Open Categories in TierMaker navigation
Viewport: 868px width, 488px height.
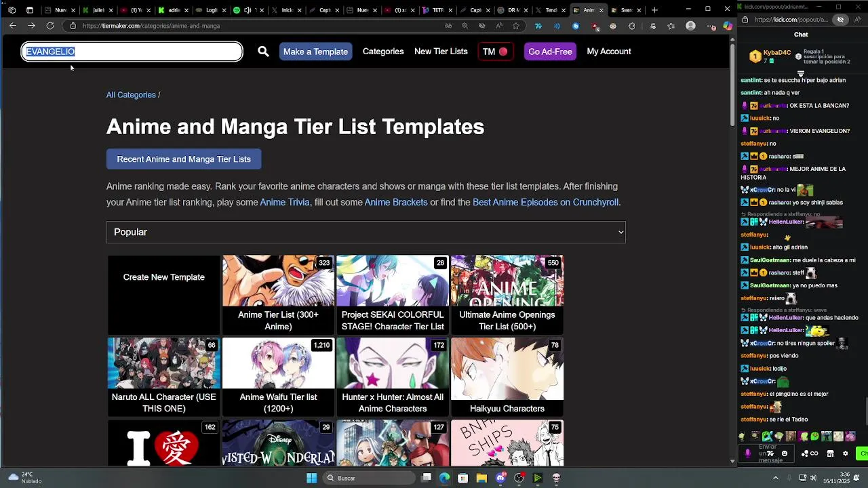383,52
